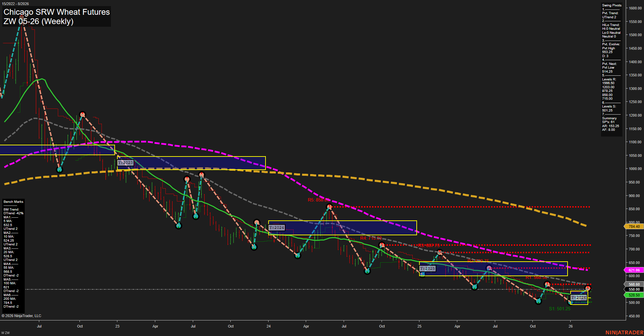The width and height of the screenshot is (644, 336).
Task: Expand the Y:2025 yearly range box label
Action: point(427,268)
